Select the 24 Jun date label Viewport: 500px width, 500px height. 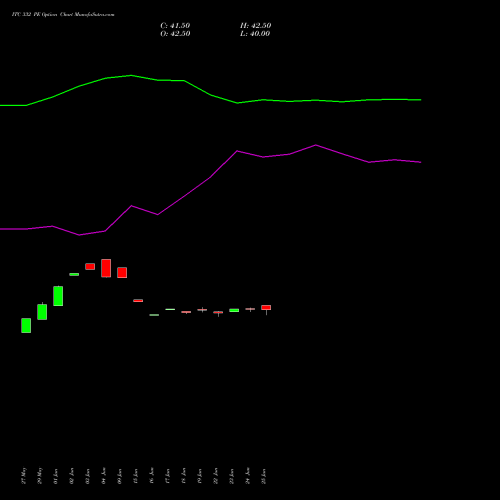pyautogui.click(x=248, y=476)
